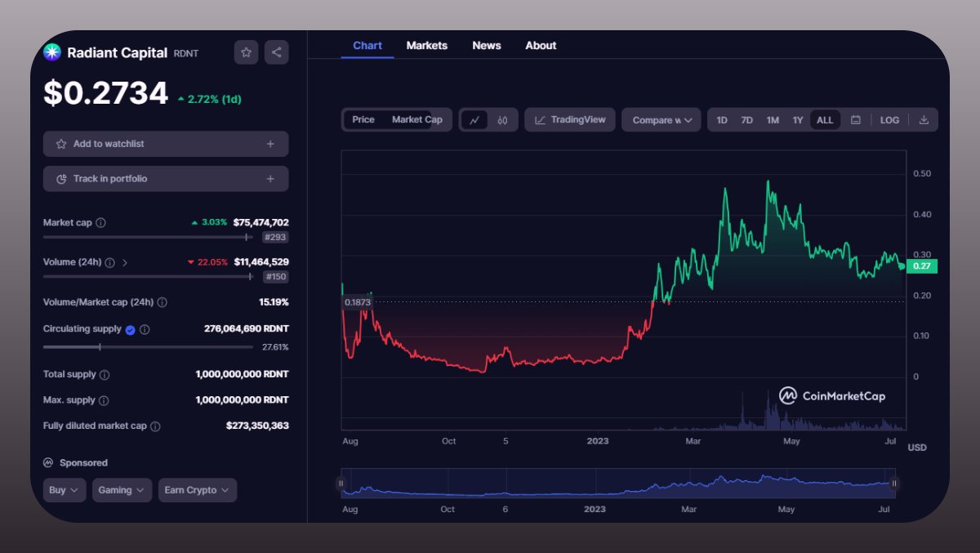980x553 pixels.
Task: Open the TradingView chart button
Action: (x=570, y=120)
